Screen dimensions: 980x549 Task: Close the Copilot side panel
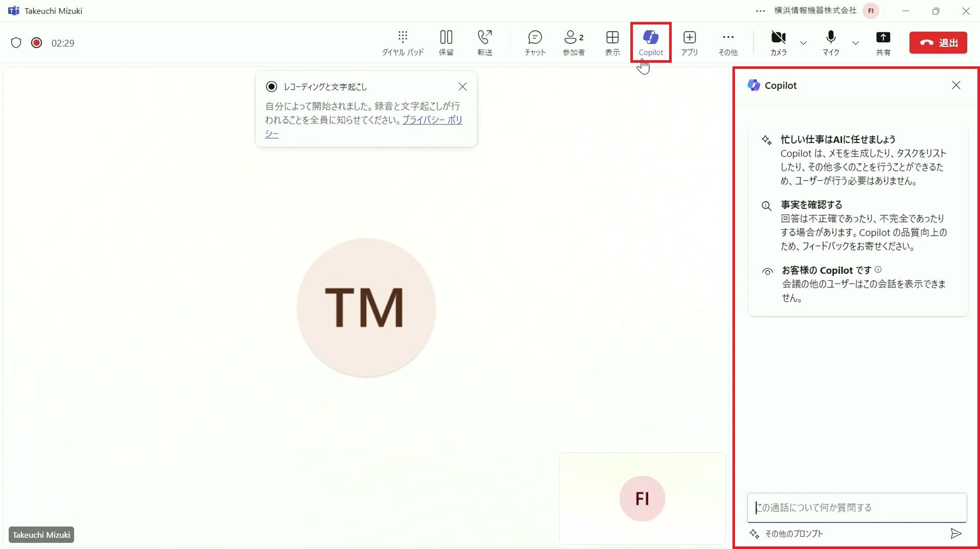point(956,85)
